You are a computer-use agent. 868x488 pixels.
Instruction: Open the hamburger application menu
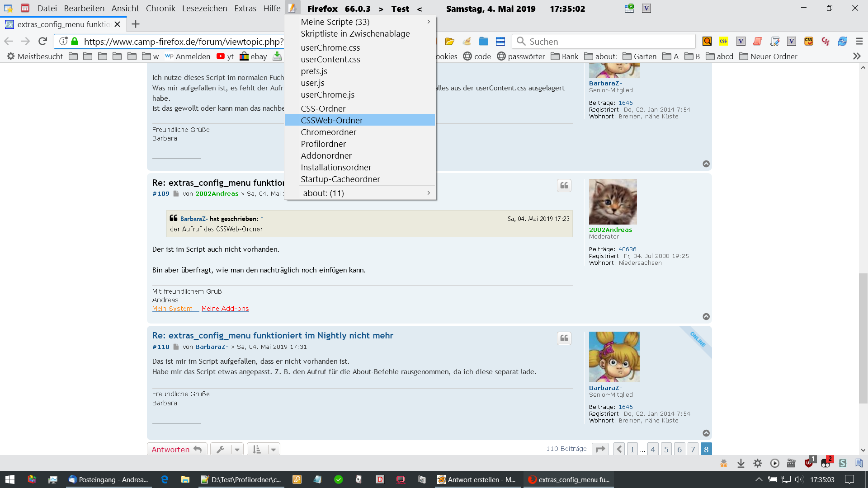(x=859, y=41)
